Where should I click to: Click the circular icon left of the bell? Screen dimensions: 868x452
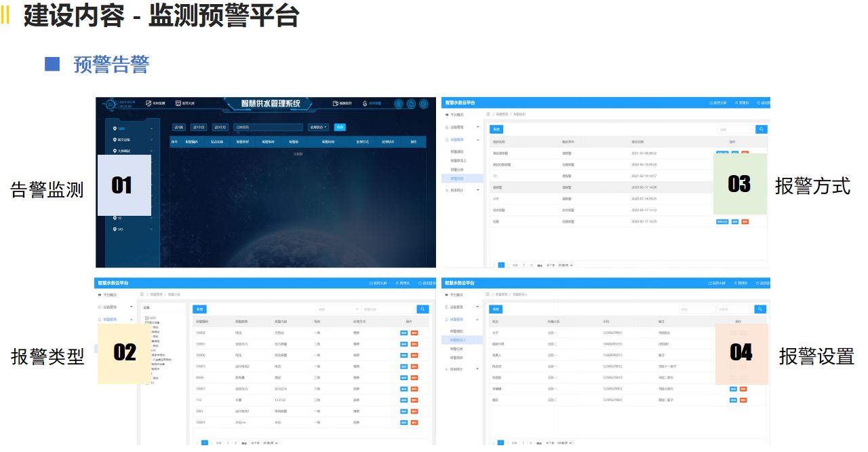click(398, 104)
